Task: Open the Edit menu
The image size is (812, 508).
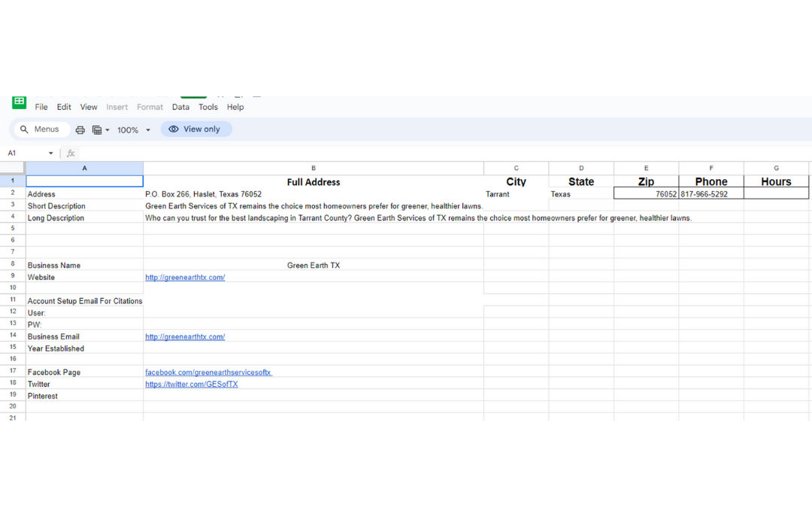Action: tap(64, 107)
